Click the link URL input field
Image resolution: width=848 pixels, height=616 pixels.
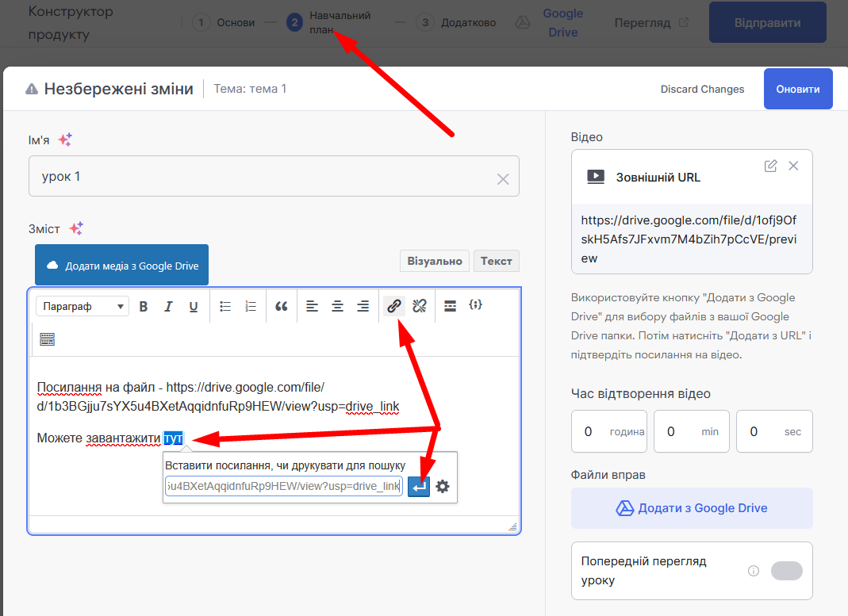283,486
